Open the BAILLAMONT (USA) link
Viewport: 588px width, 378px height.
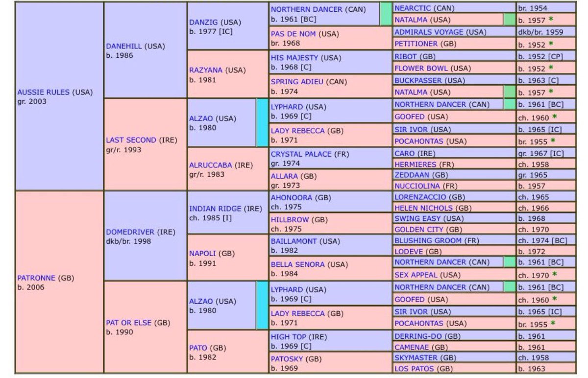click(305, 241)
